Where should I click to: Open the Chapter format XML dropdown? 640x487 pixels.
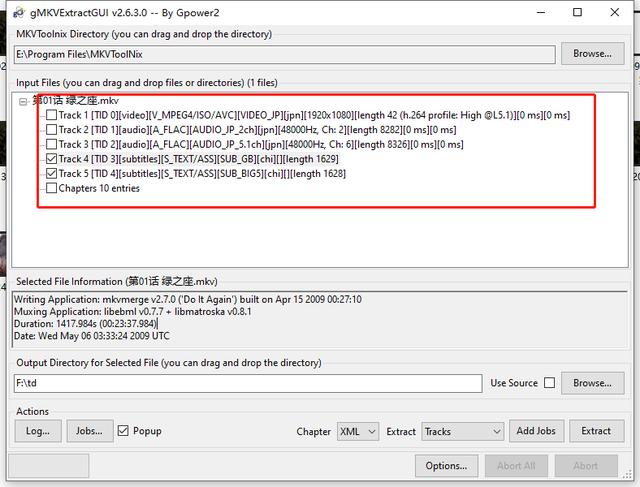pos(357,431)
